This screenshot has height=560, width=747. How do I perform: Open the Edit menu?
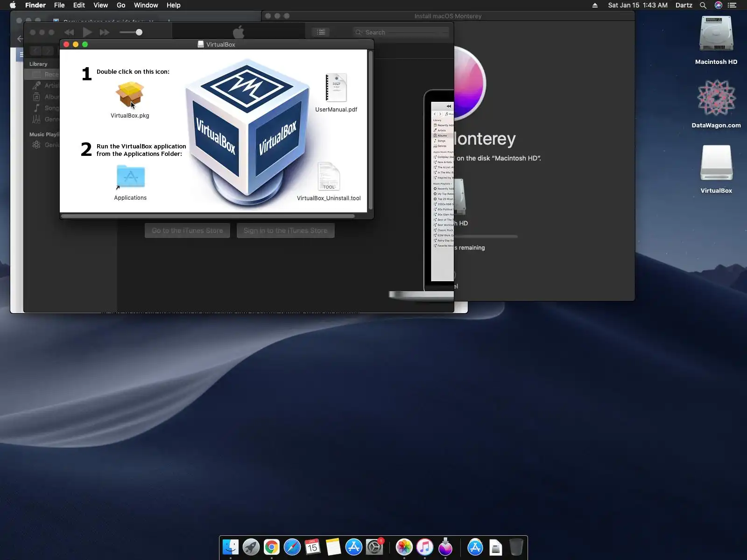point(79,5)
